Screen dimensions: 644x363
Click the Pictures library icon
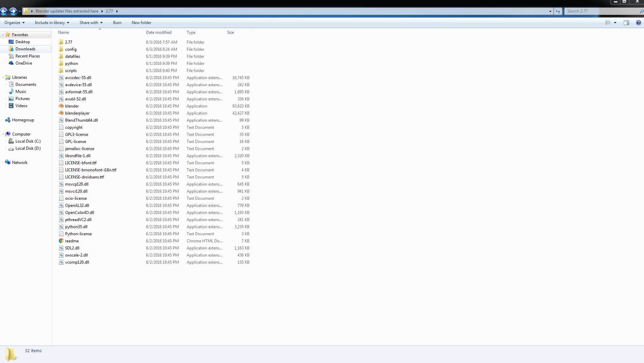point(11,99)
